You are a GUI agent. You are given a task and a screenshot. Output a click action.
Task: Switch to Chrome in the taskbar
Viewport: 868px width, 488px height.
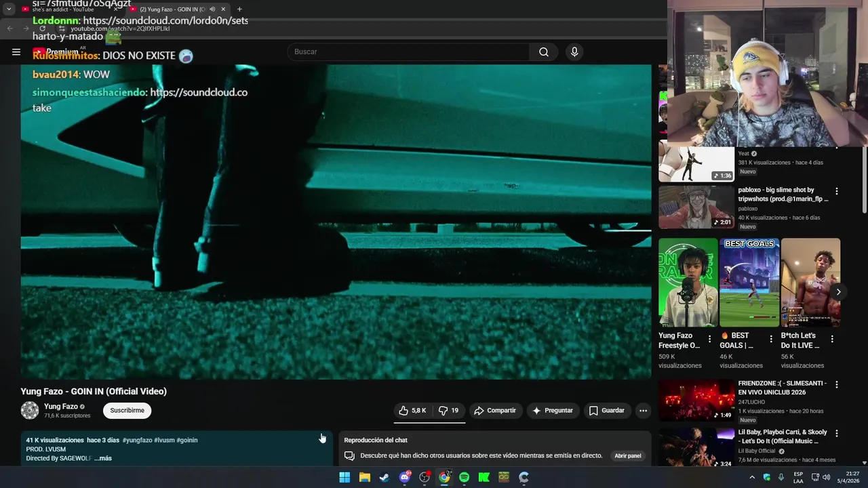[x=444, y=477]
